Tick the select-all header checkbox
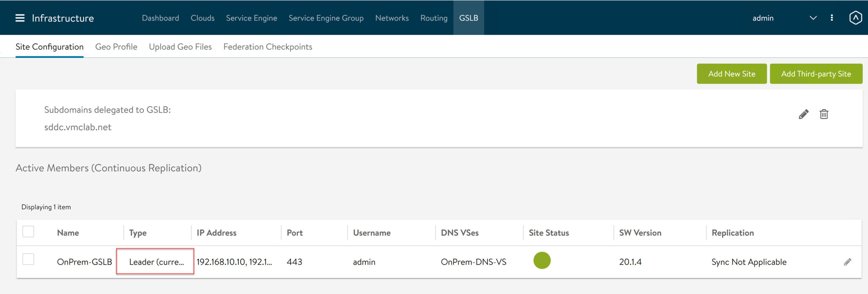Image resolution: width=868 pixels, height=294 pixels. point(28,232)
